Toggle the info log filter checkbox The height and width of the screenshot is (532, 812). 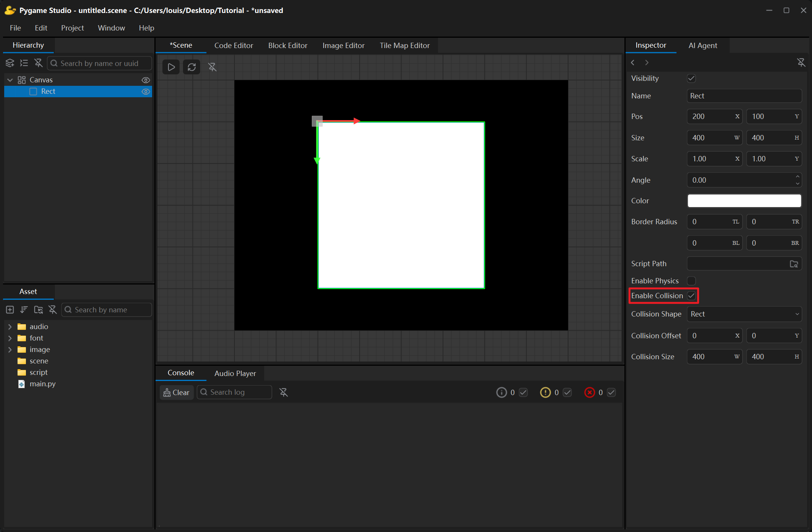pyautogui.click(x=523, y=392)
